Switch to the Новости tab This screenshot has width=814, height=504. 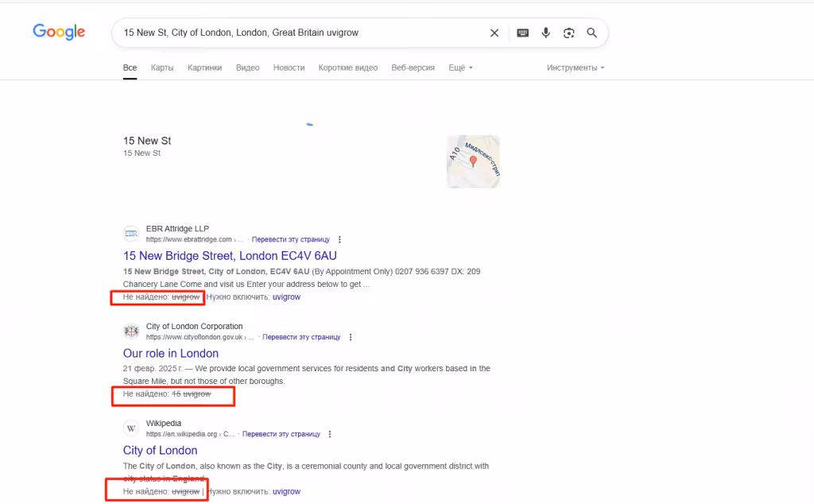click(x=289, y=68)
